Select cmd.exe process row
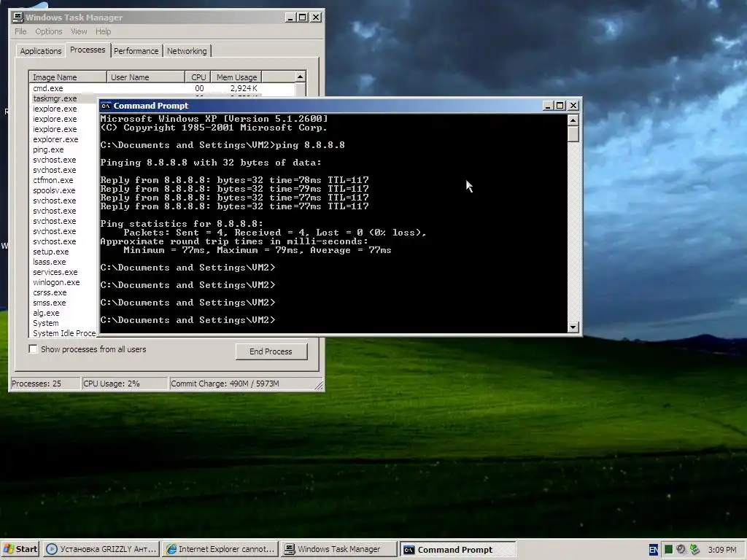The height and width of the screenshot is (560, 747). (x=162, y=88)
